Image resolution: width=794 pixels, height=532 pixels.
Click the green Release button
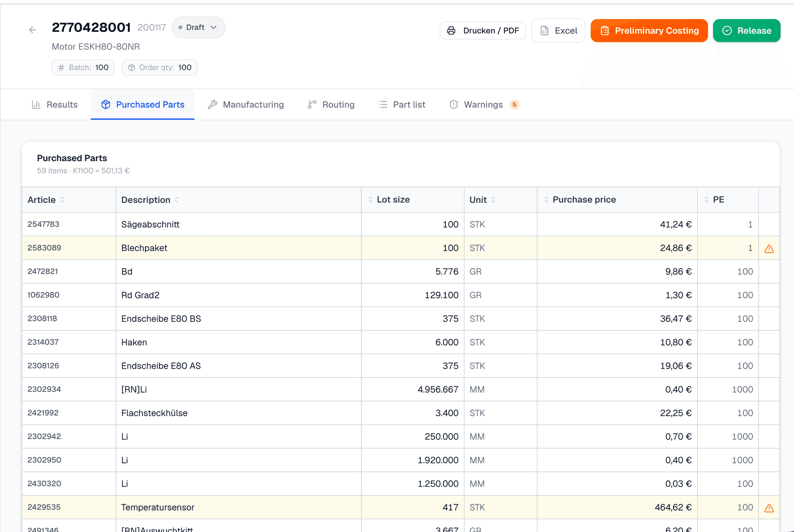point(747,31)
